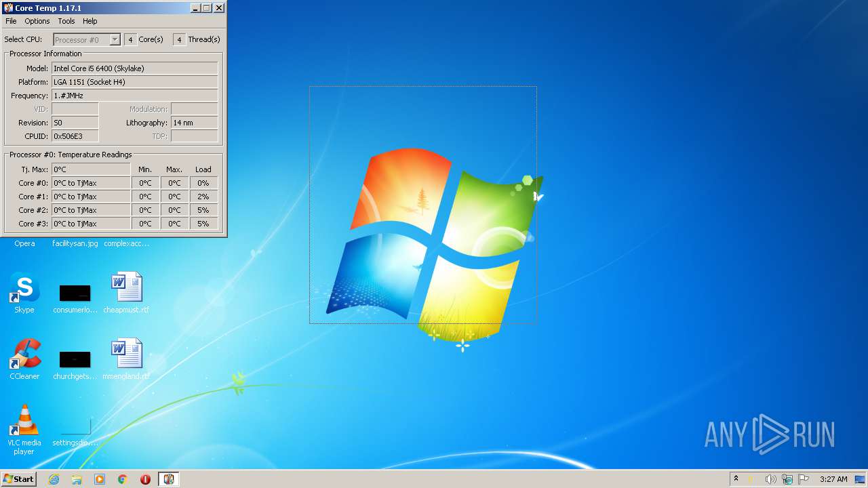The width and height of the screenshot is (868, 488).
Task: Click the Frequency value field
Action: [x=135, y=96]
